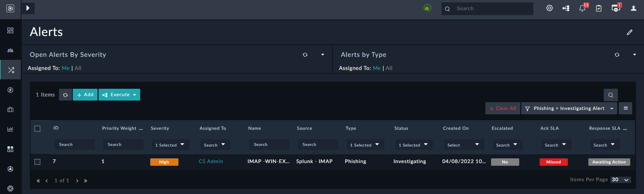This screenshot has height=194, width=644.
Task: Toggle Alerts by Type to All
Action: tap(389, 68)
